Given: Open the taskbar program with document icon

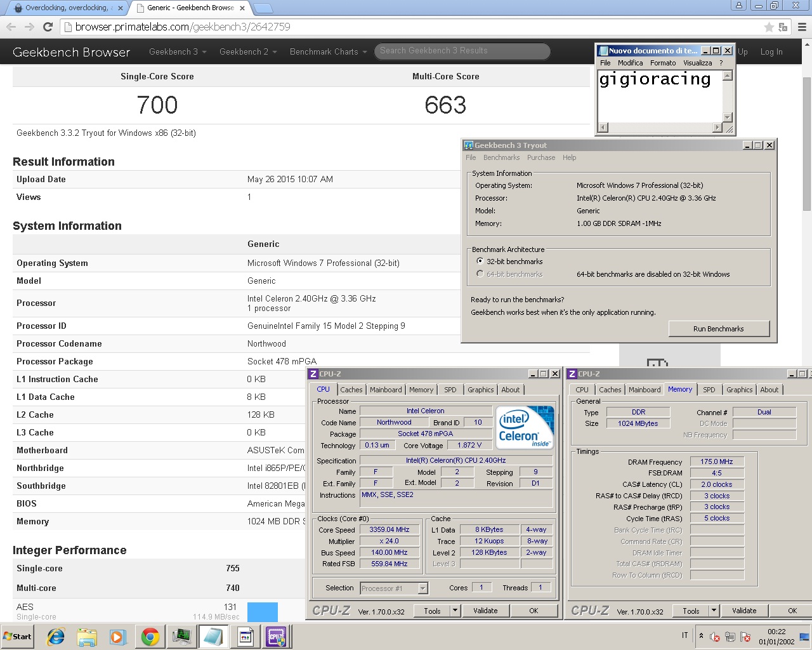Looking at the screenshot, I should pyautogui.click(x=246, y=637).
